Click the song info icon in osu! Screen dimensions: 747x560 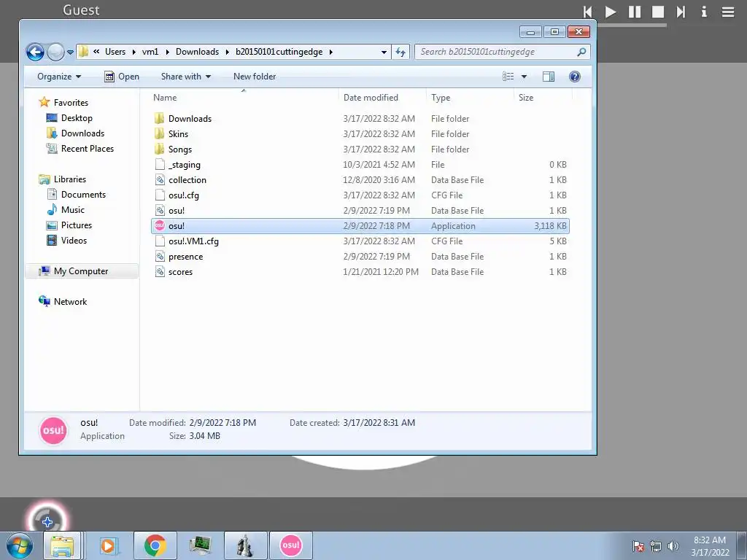pos(704,12)
